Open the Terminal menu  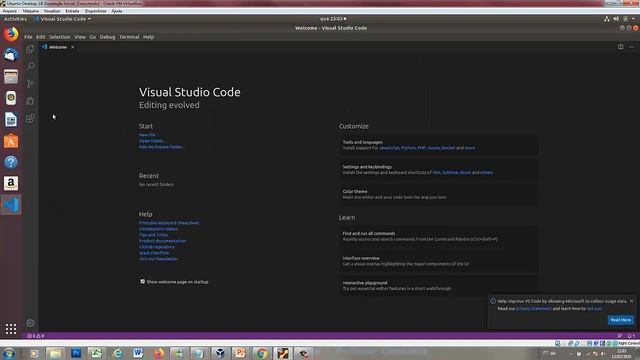point(129,37)
